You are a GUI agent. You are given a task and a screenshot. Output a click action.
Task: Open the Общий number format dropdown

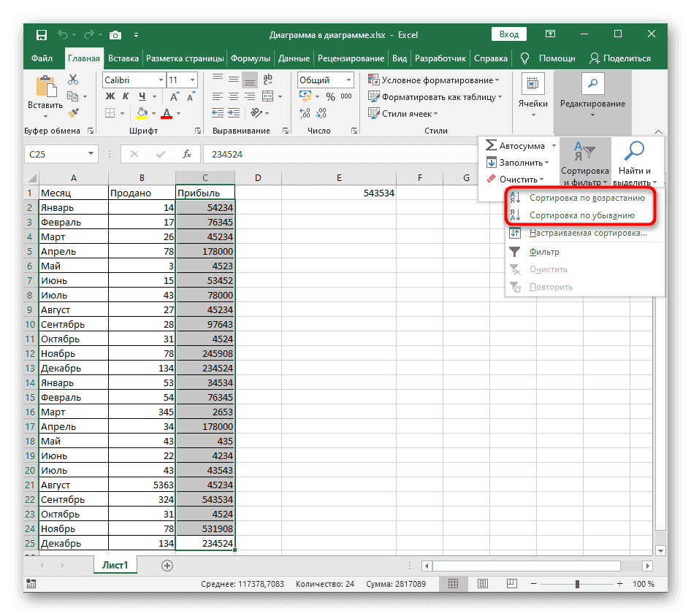point(348,80)
